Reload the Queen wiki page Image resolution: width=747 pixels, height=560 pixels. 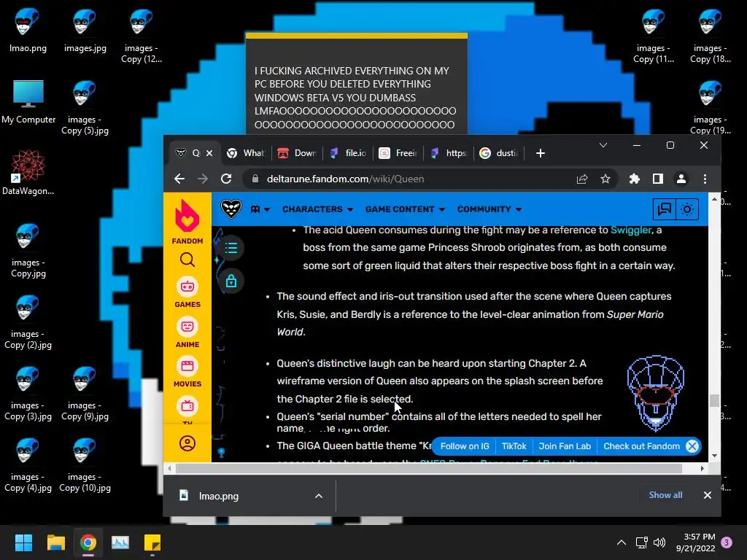pyautogui.click(x=226, y=179)
